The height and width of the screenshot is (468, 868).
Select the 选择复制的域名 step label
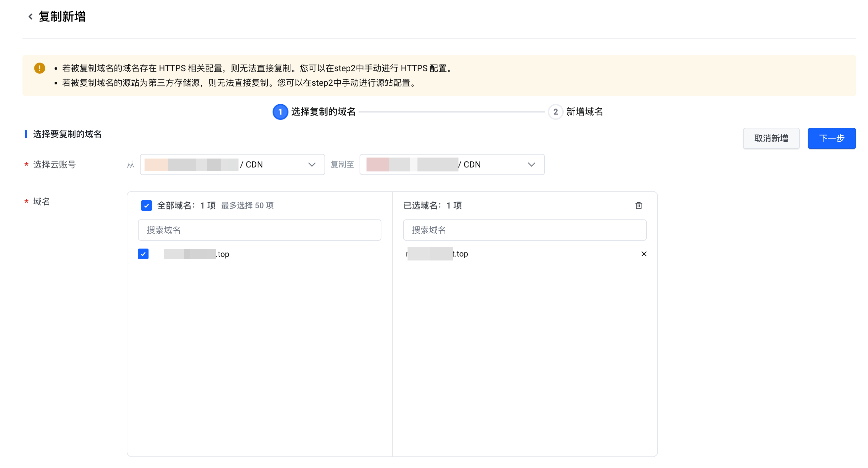point(323,112)
